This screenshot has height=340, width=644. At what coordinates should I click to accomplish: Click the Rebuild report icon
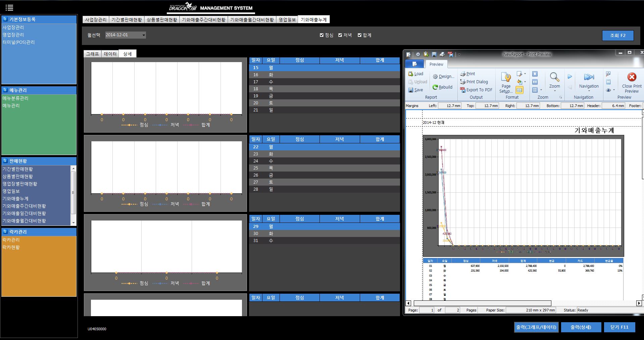tap(435, 87)
